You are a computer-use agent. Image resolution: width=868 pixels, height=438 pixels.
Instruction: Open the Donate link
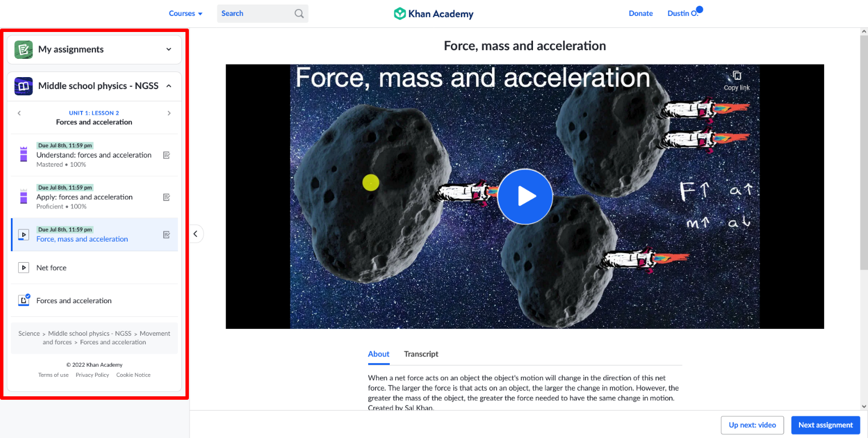(x=640, y=13)
